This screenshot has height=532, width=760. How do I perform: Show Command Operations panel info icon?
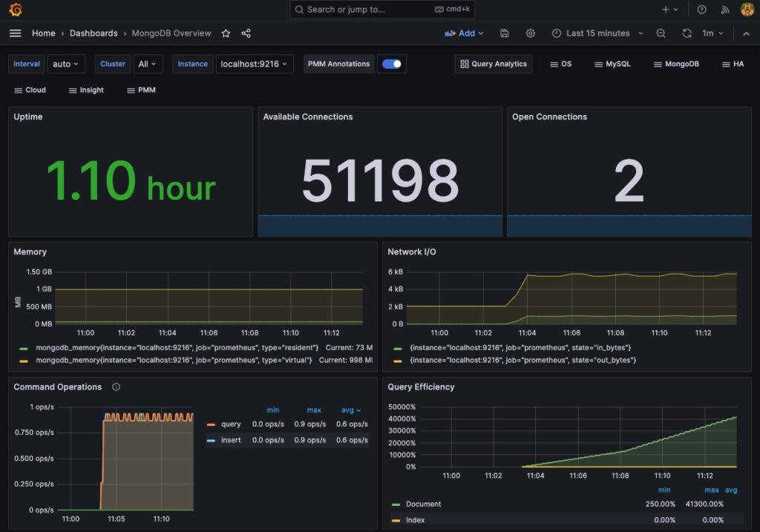click(117, 387)
